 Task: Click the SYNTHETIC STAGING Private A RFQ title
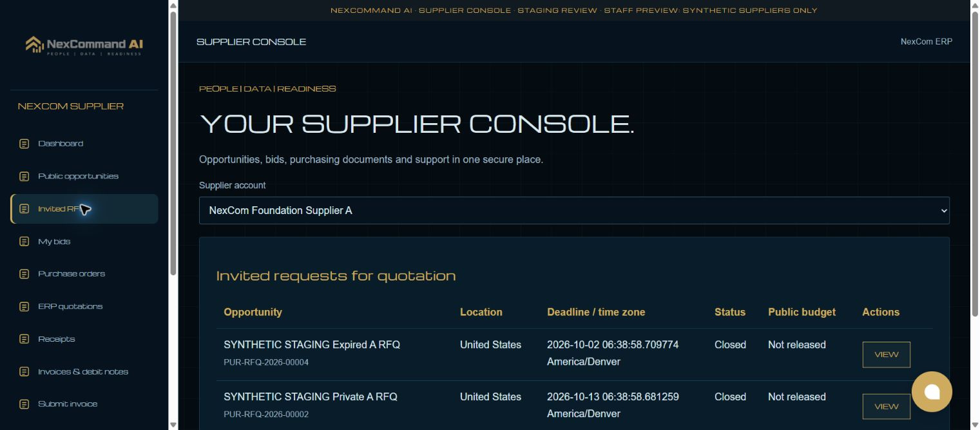click(x=311, y=396)
